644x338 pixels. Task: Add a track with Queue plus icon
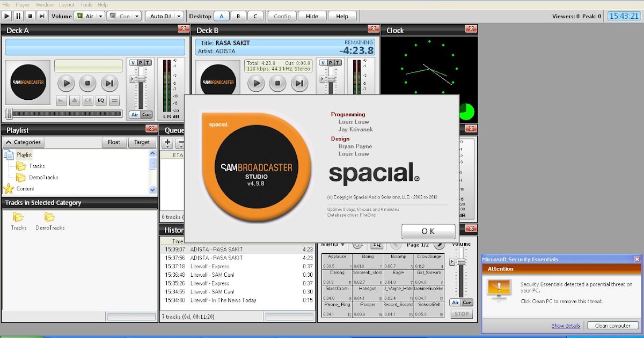coord(167,143)
